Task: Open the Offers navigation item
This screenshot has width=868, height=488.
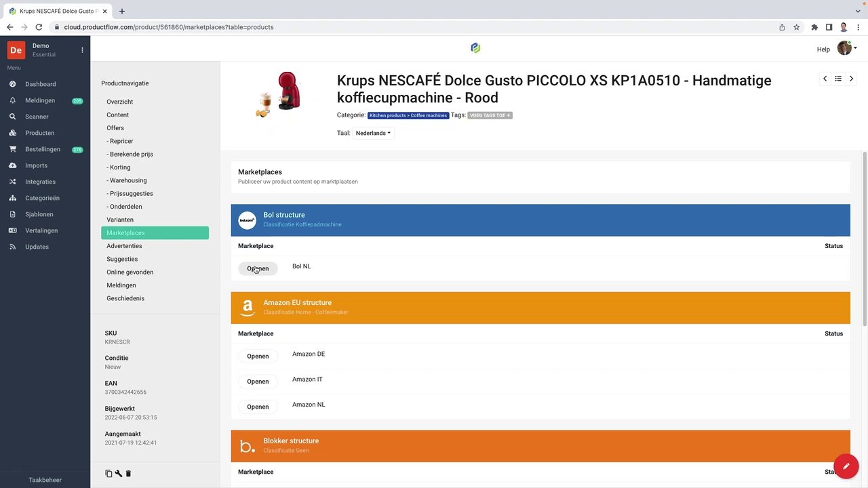Action: pyautogui.click(x=115, y=128)
